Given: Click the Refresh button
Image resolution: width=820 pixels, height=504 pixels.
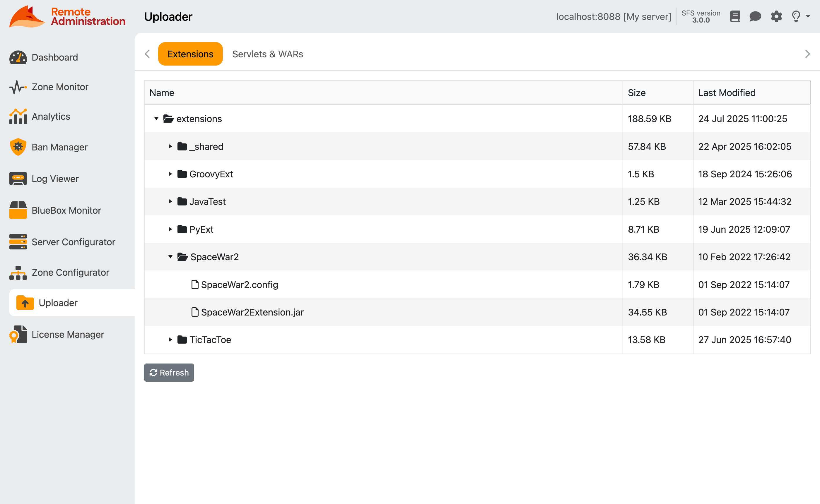Looking at the screenshot, I should point(169,372).
